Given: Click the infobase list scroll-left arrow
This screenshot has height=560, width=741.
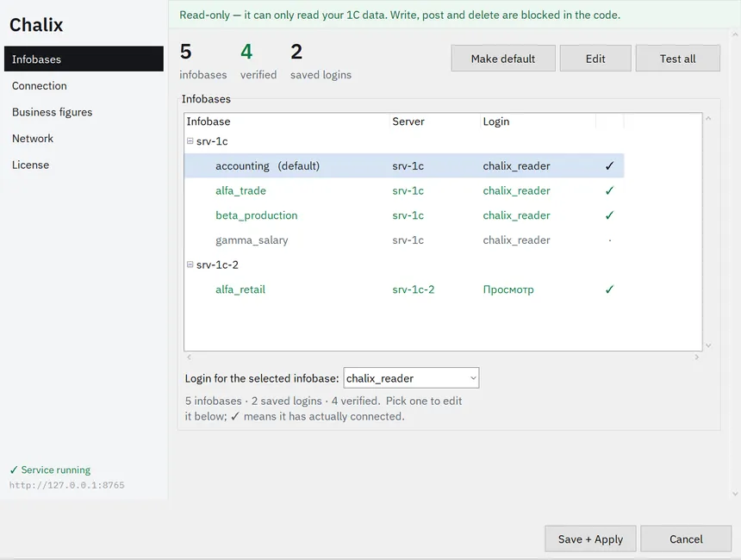Looking at the screenshot, I should 189,358.
